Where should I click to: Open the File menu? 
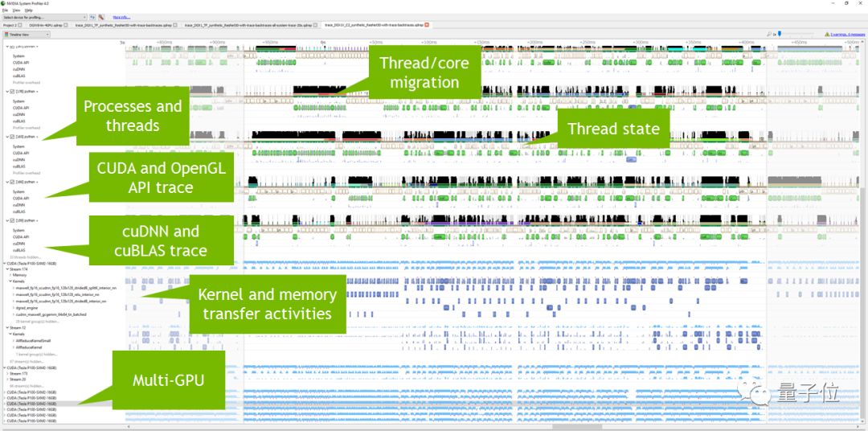(5, 10)
